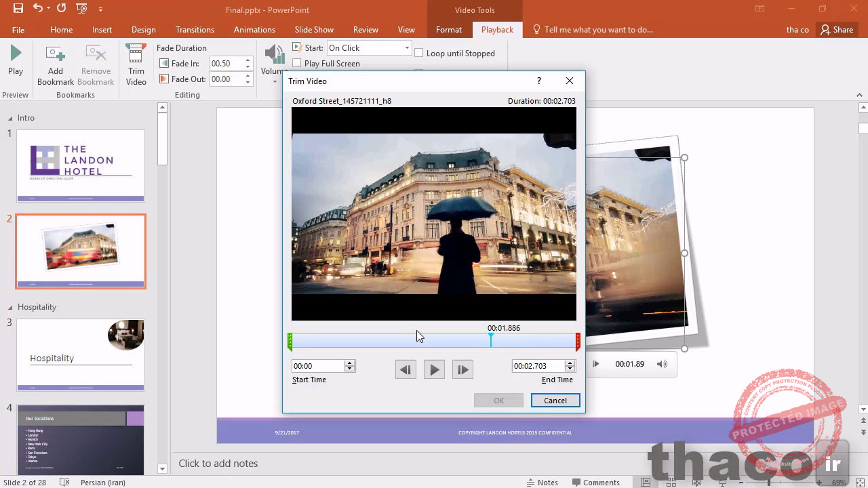The height and width of the screenshot is (488, 868).
Task: Collapse the Intro section
Action: click(x=10, y=118)
